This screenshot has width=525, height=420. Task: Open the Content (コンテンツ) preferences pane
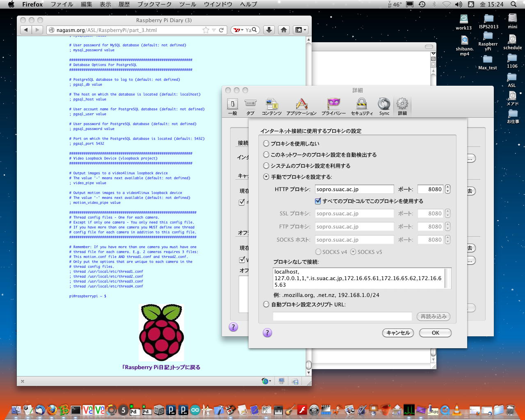tap(272, 106)
